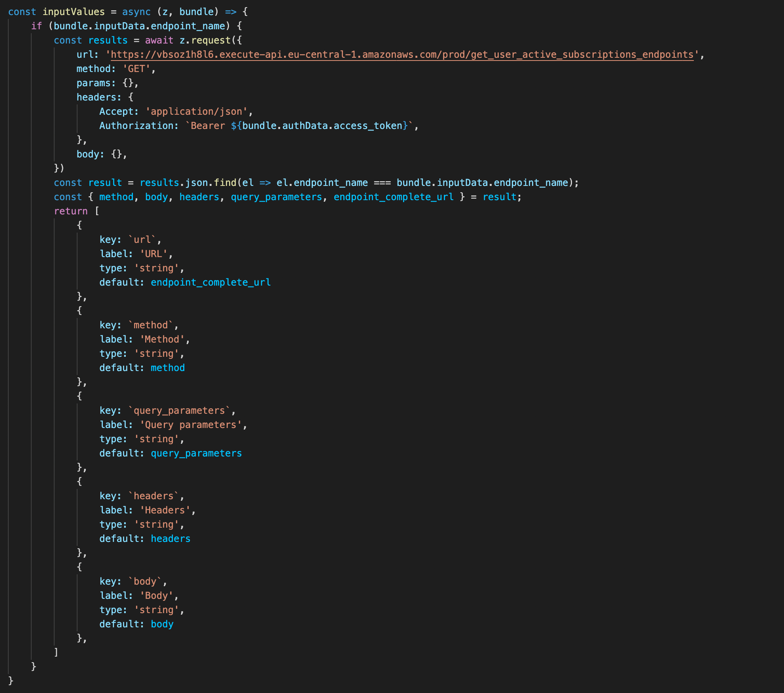Click the 'GET' method string

tap(136, 69)
